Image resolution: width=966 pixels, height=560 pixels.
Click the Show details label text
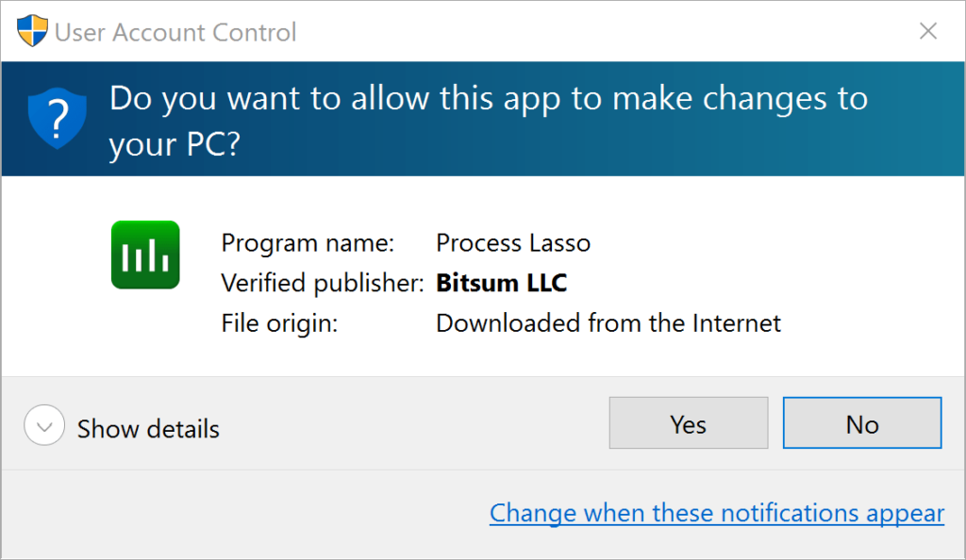[147, 427]
